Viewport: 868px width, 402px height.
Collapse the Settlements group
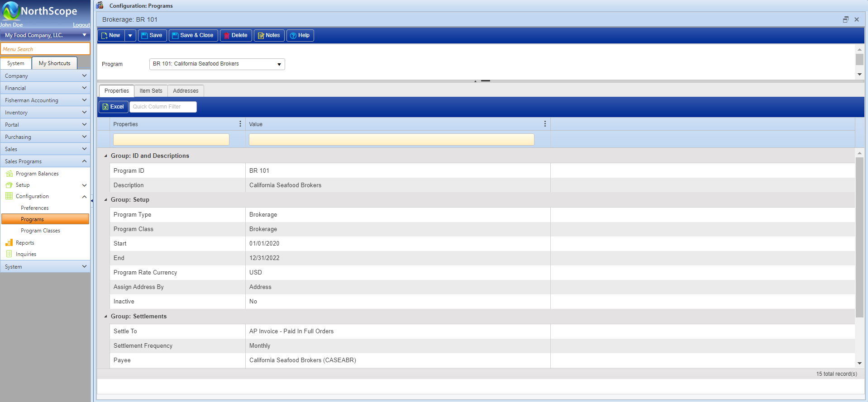pos(106,317)
